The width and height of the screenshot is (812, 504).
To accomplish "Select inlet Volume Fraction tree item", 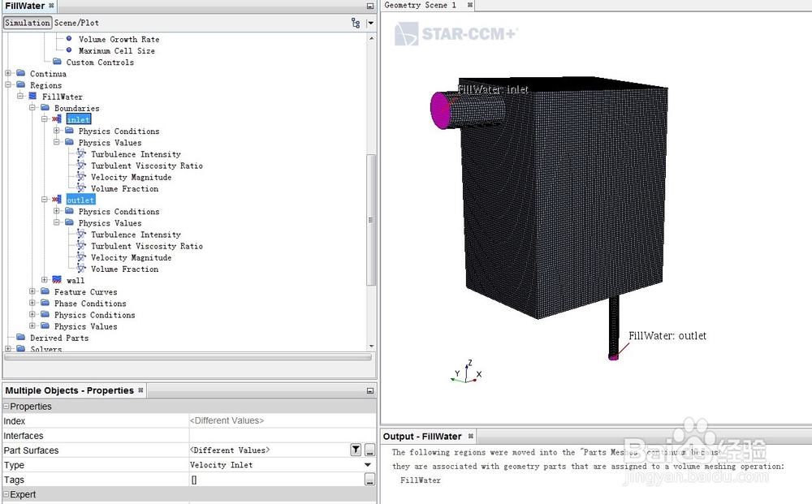I will click(125, 188).
